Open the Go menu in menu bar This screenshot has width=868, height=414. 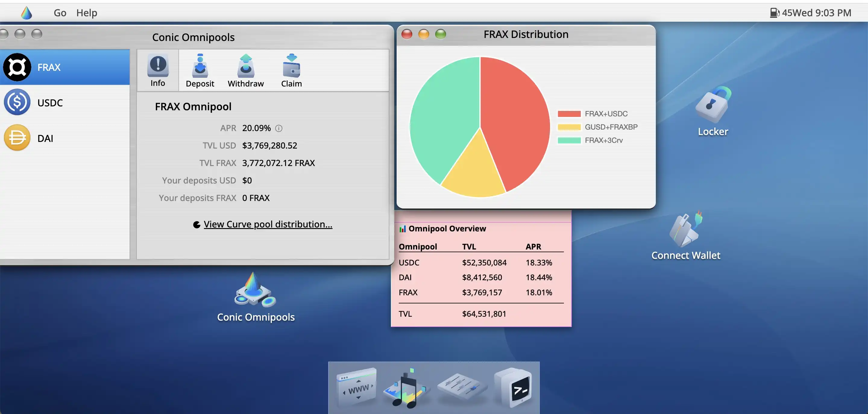click(x=60, y=12)
